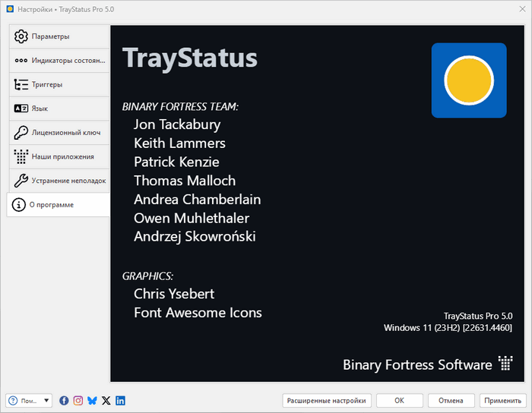Open the Instagram link icon
The image size is (532, 413).
78,400
